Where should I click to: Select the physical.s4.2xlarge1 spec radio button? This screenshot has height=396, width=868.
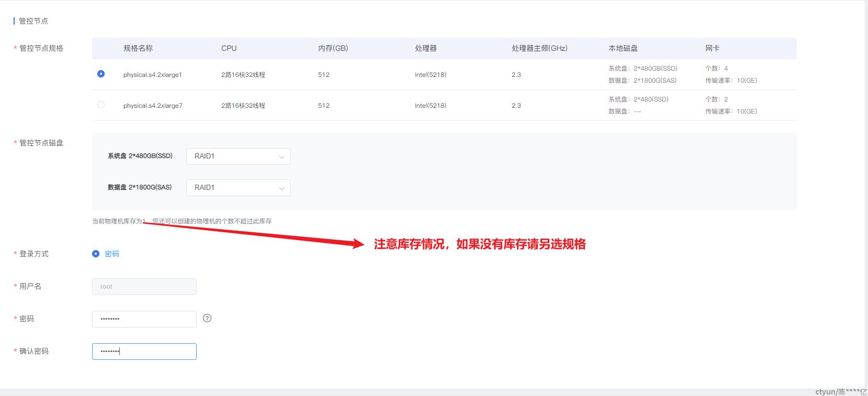pos(101,74)
